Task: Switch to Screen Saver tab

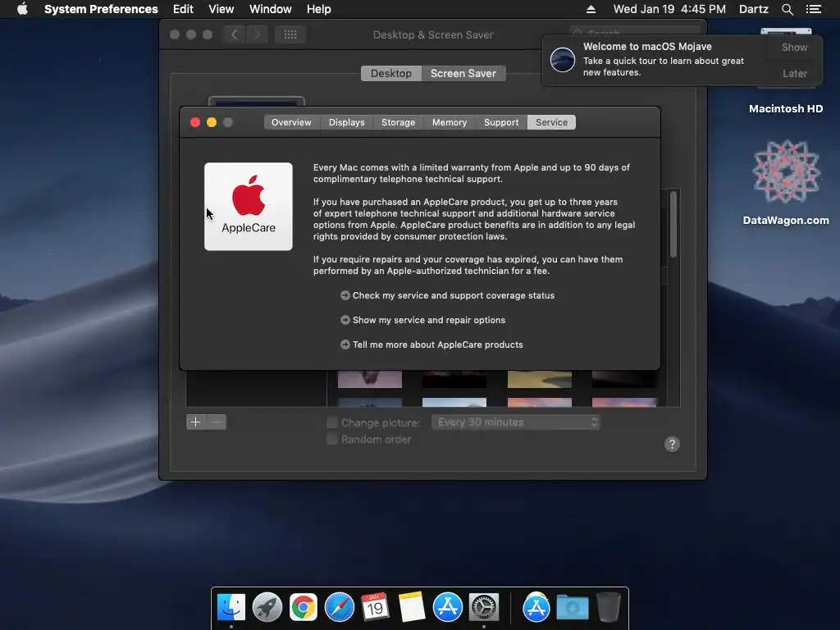Action: [463, 73]
